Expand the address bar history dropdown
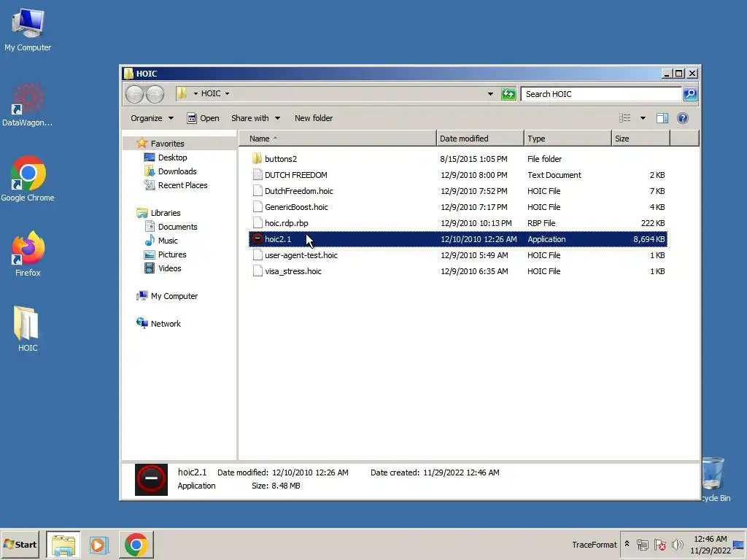Image resolution: width=747 pixels, height=560 pixels. tap(490, 94)
